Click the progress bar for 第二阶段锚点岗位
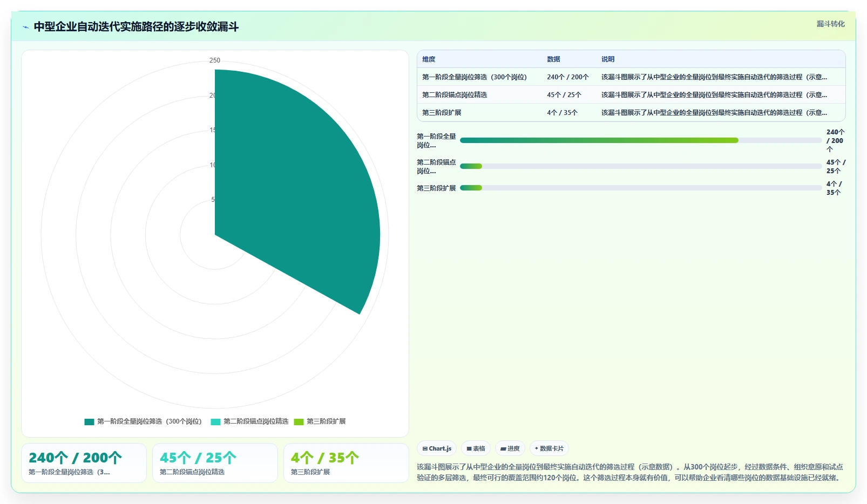The width and height of the screenshot is (867, 504). point(641,166)
